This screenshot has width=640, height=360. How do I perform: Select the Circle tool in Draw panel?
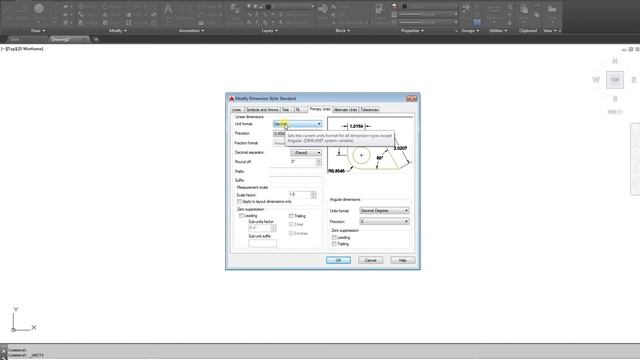[39, 9]
